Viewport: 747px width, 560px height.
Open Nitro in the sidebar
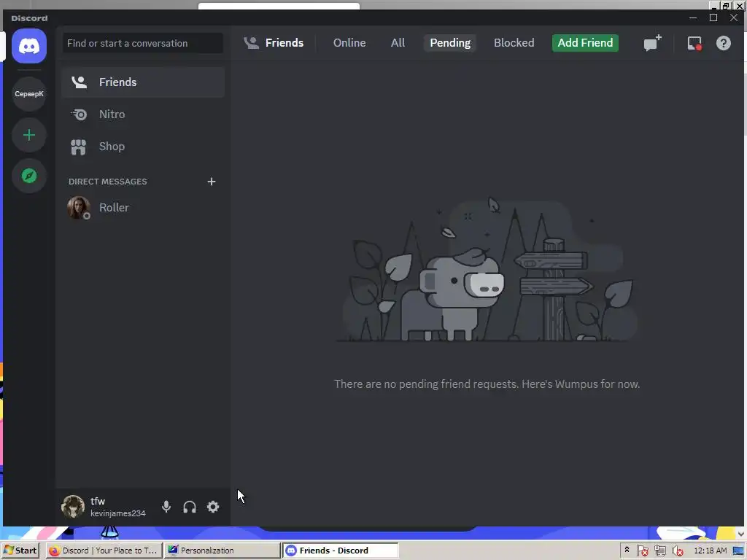[142, 114]
